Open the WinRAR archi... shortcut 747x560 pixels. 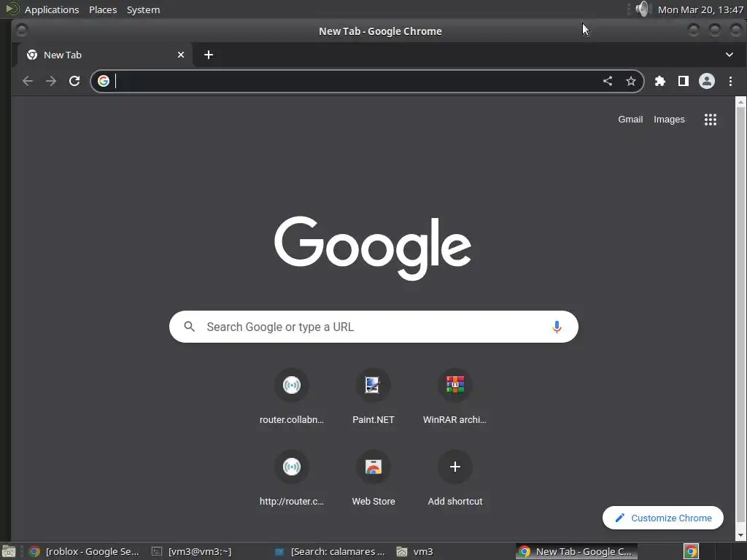pyautogui.click(x=455, y=396)
